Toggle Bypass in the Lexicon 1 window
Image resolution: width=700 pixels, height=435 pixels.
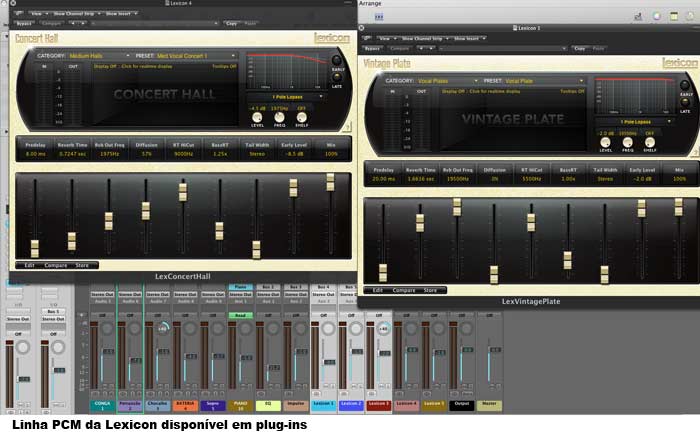tap(372, 48)
